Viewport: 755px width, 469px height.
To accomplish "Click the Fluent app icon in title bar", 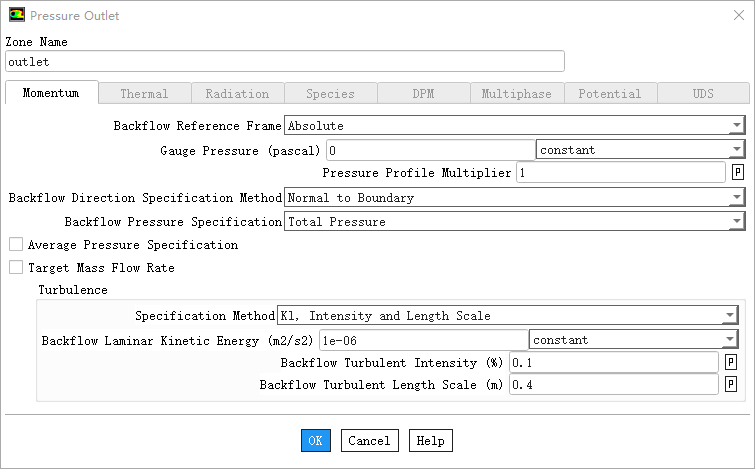I will click(x=17, y=16).
